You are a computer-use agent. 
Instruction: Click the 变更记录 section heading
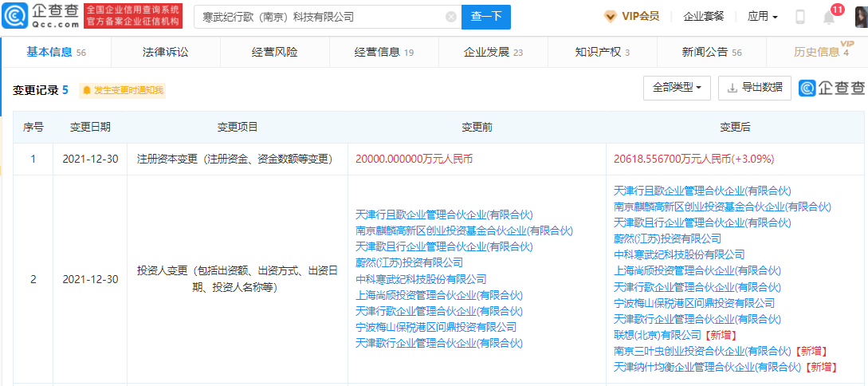pyautogui.click(x=35, y=90)
